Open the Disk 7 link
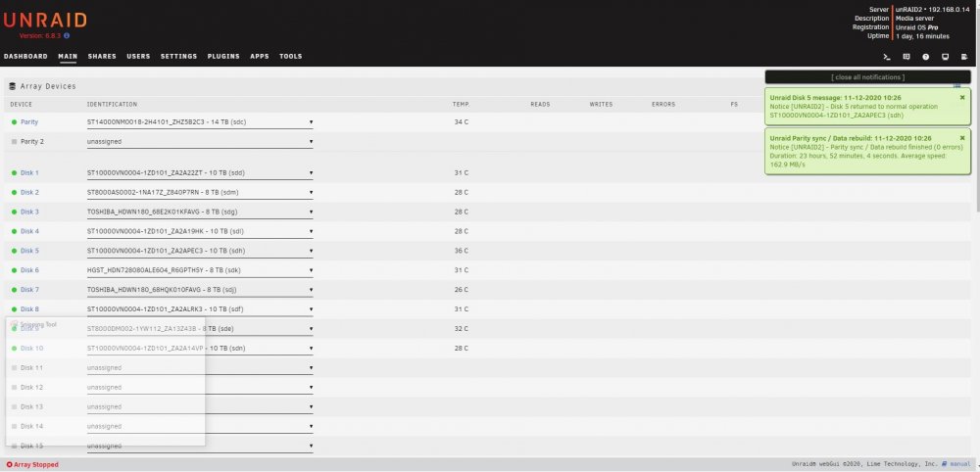Image resolution: width=980 pixels, height=472 pixels. (29, 290)
